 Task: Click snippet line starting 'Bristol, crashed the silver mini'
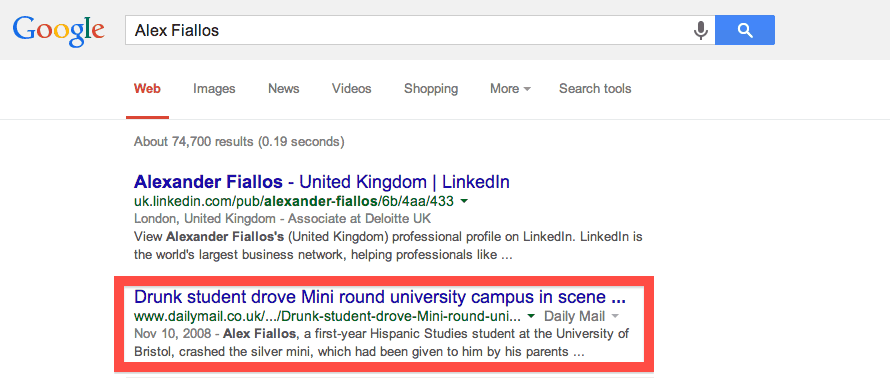tap(359, 352)
